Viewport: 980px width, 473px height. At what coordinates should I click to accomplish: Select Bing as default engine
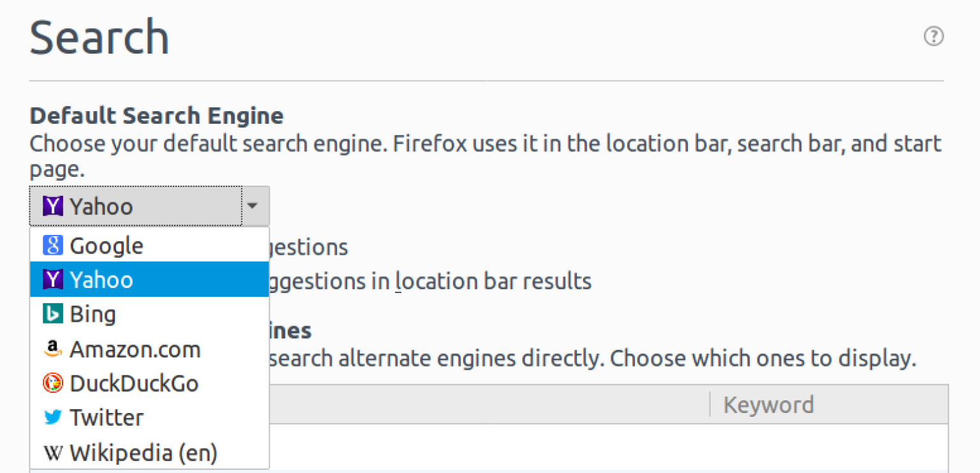tap(93, 313)
